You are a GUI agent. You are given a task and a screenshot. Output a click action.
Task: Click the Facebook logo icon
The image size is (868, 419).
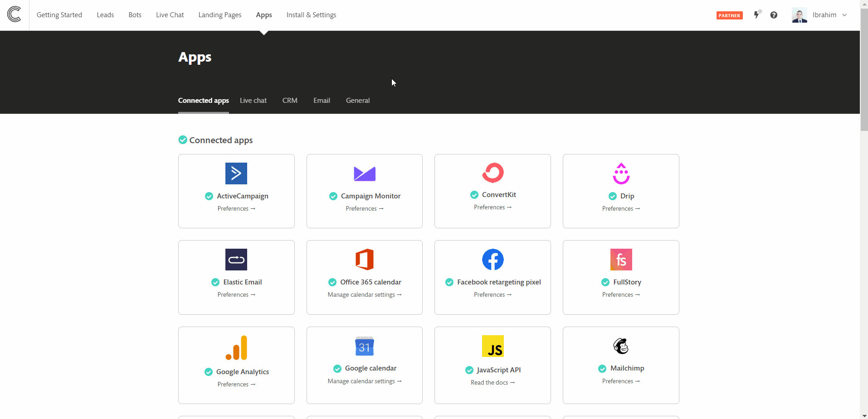(x=493, y=260)
